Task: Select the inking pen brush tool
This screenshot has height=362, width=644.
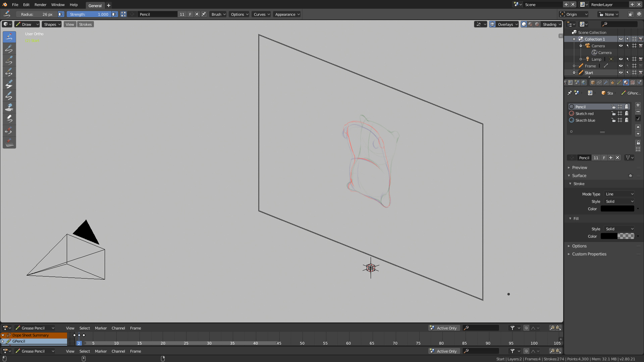Action: pyautogui.click(x=9, y=60)
